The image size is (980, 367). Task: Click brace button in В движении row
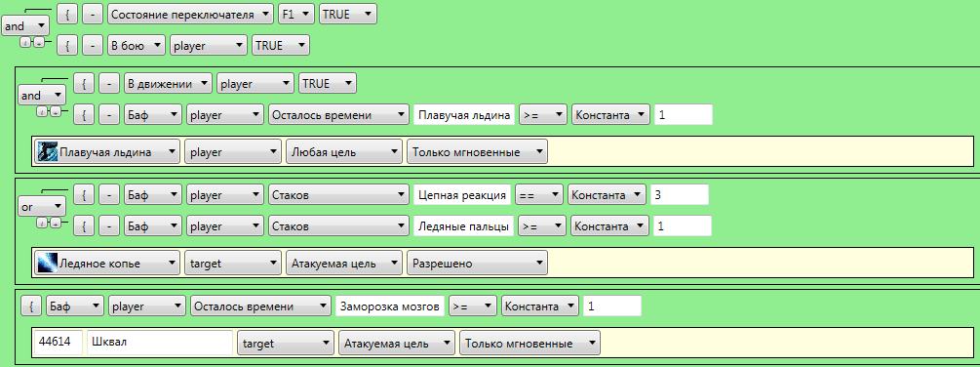click(x=84, y=83)
